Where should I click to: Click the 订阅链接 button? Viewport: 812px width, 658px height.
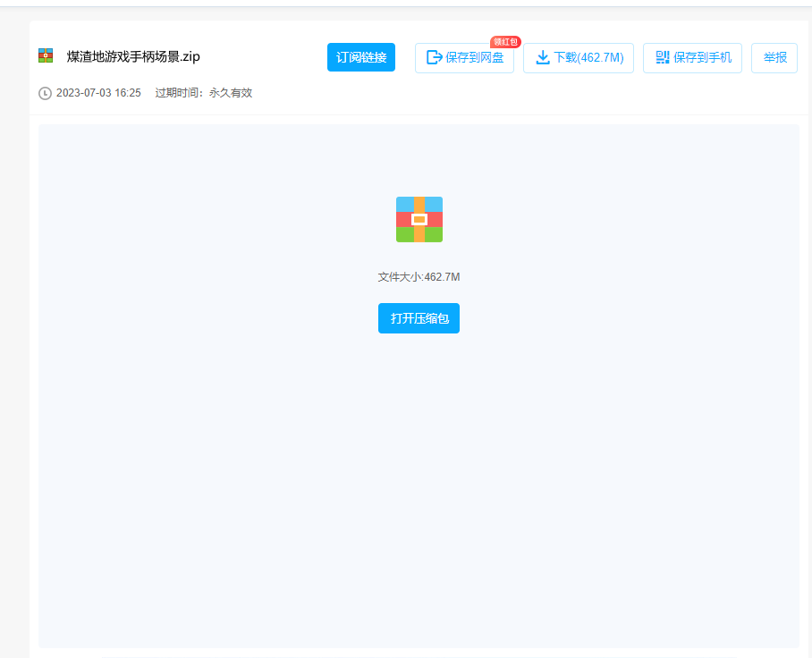pyautogui.click(x=360, y=56)
